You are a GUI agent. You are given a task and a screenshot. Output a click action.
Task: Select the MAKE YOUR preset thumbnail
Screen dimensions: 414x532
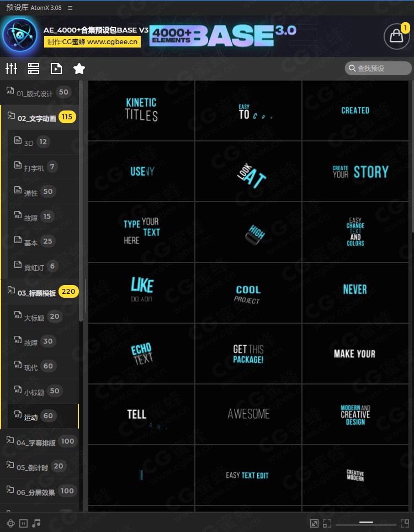click(355, 354)
